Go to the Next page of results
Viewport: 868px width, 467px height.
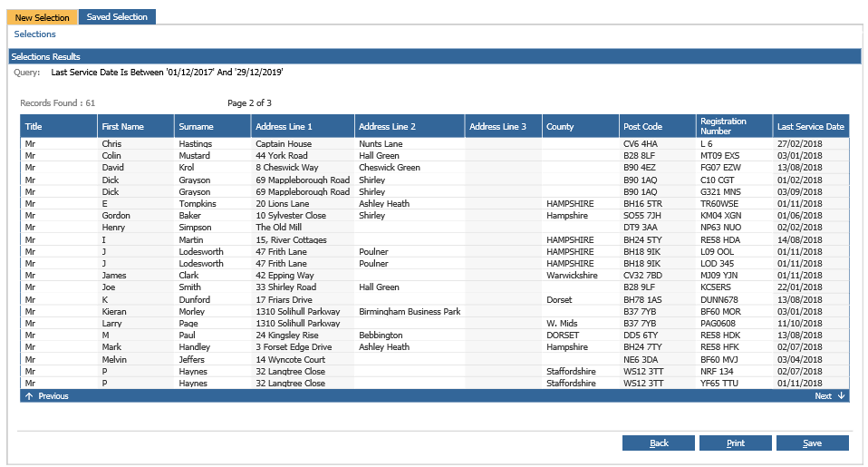tap(824, 395)
